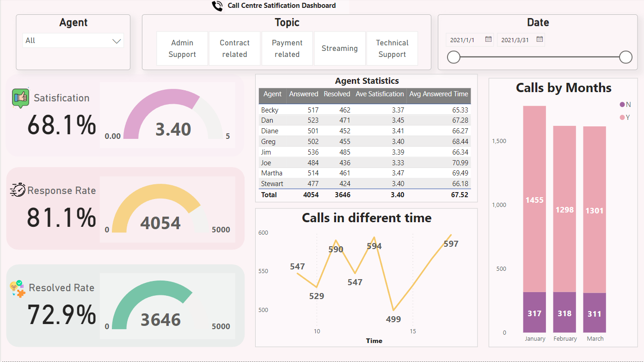This screenshot has width=644, height=362.
Task: Click the Y legend color dot
Action: click(622, 118)
